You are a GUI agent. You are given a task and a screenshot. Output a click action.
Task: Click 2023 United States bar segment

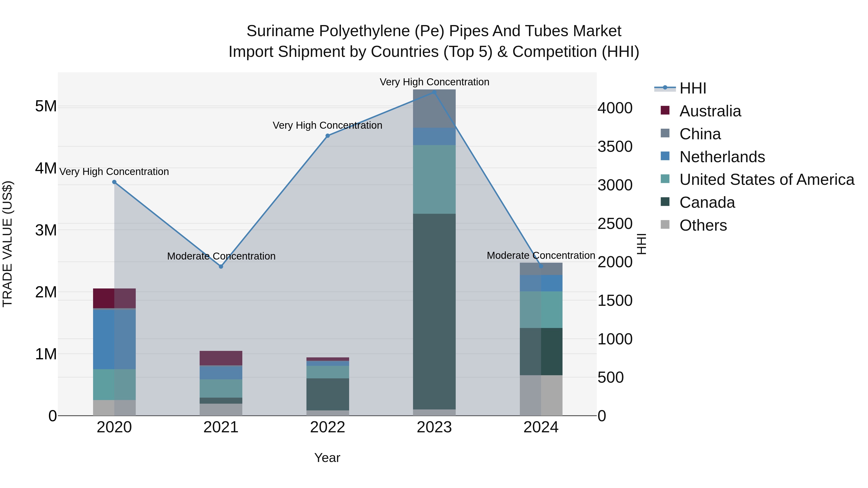click(x=434, y=180)
